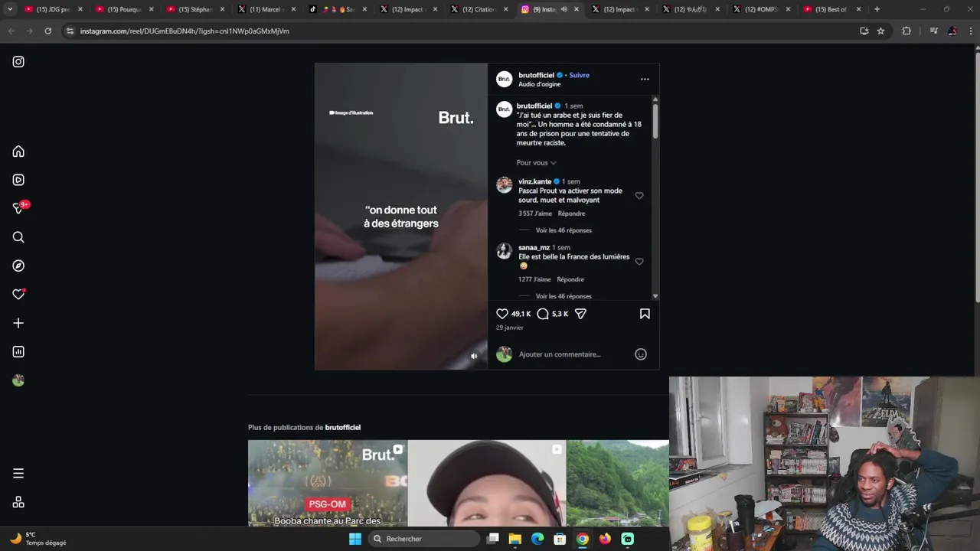Screen dimensions: 980x551
Task: Open vinz.kante profile link
Action: click(534, 181)
